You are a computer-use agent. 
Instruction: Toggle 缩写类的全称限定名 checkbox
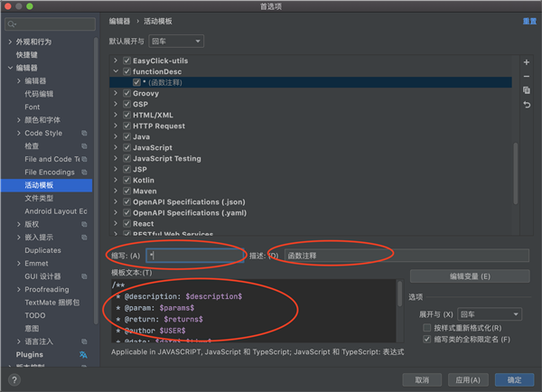tap(427, 339)
